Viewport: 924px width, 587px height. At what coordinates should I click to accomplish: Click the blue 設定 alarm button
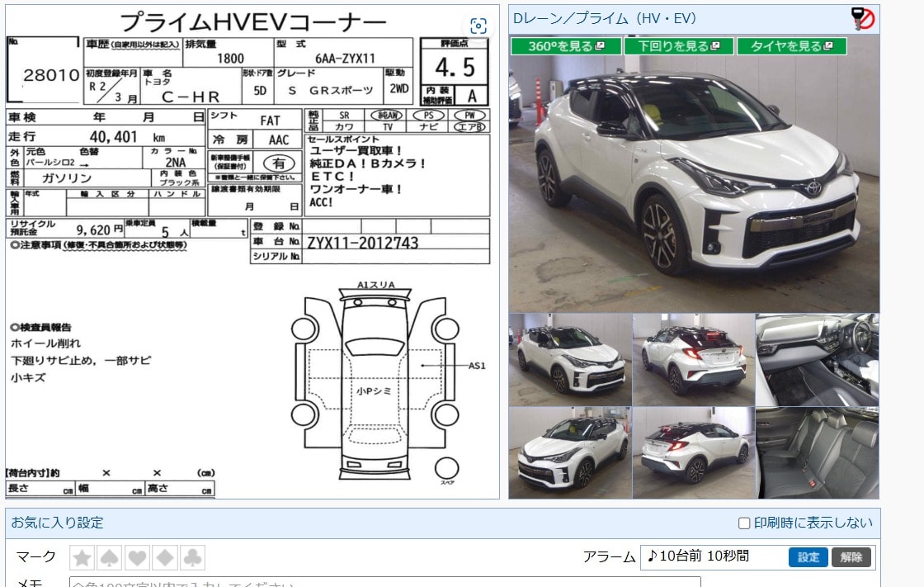[x=808, y=557]
